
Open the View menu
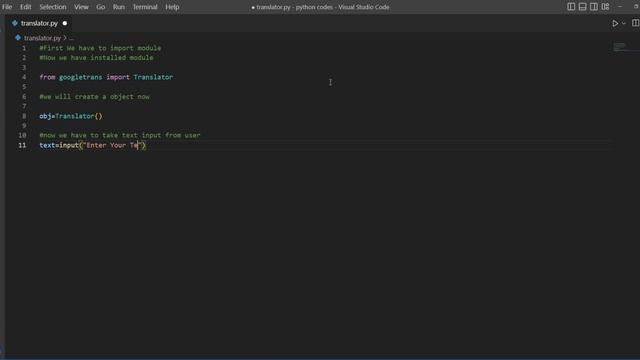click(x=81, y=7)
